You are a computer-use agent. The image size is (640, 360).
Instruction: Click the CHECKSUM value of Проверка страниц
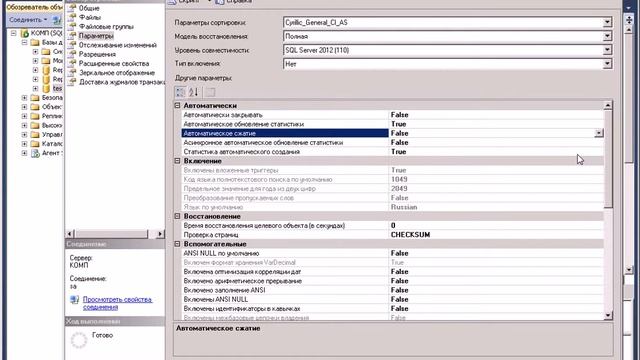pos(410,235)
